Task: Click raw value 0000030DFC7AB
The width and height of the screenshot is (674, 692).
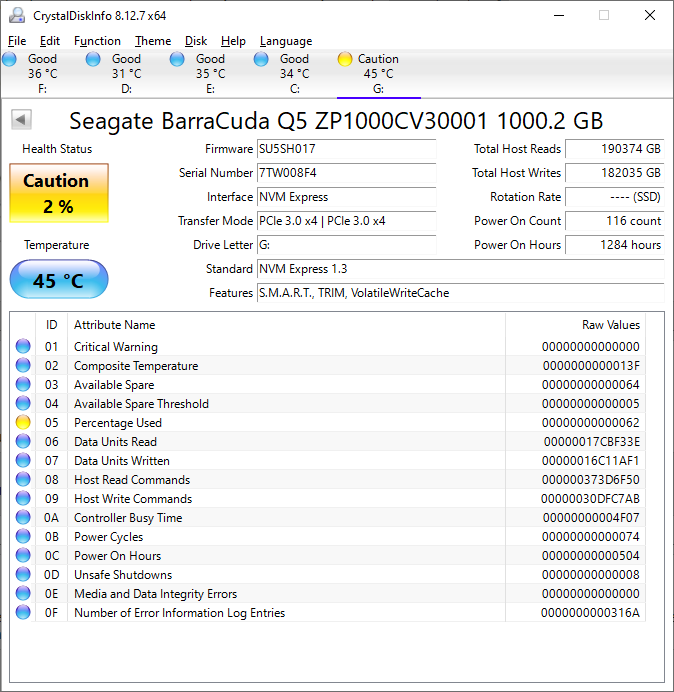Action: pyautogui.click(x=591, y=499)
